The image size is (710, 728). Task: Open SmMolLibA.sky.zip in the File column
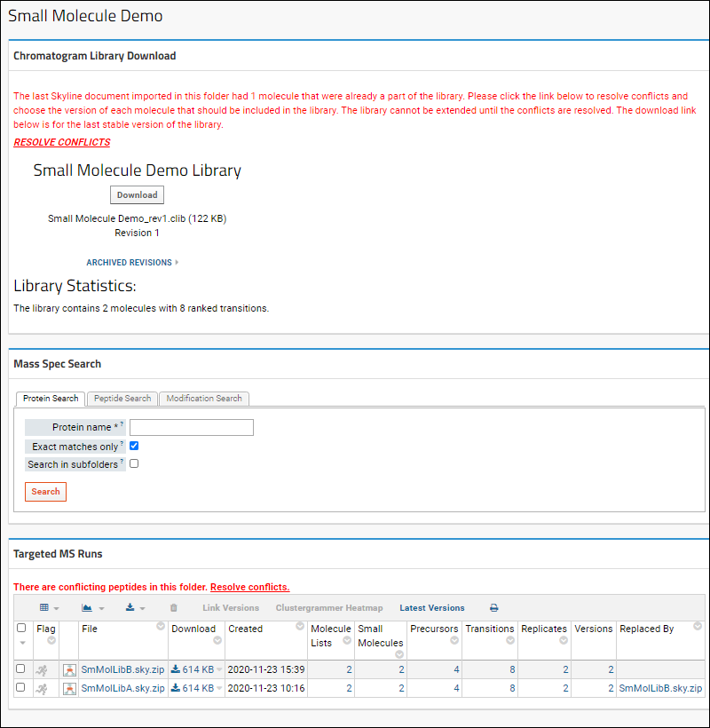click(122, 688)
